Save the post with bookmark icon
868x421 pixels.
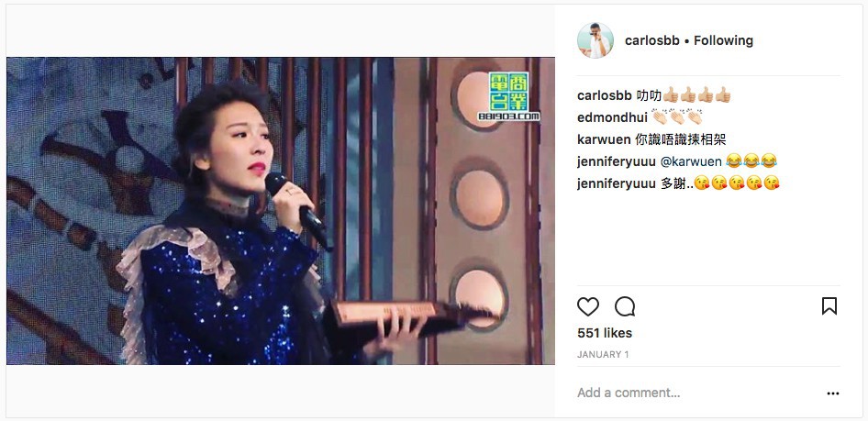click(x=829, y=306)
